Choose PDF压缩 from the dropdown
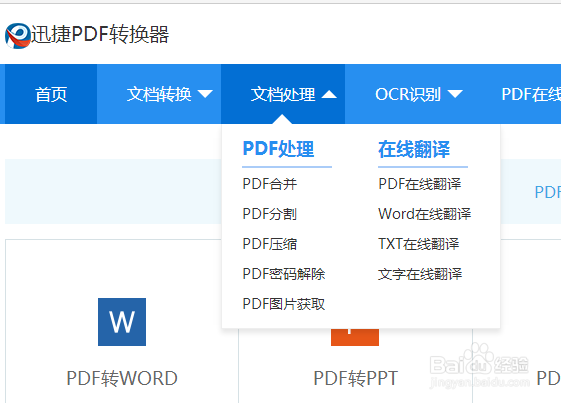Screen dimensions: 561x403 270,244
